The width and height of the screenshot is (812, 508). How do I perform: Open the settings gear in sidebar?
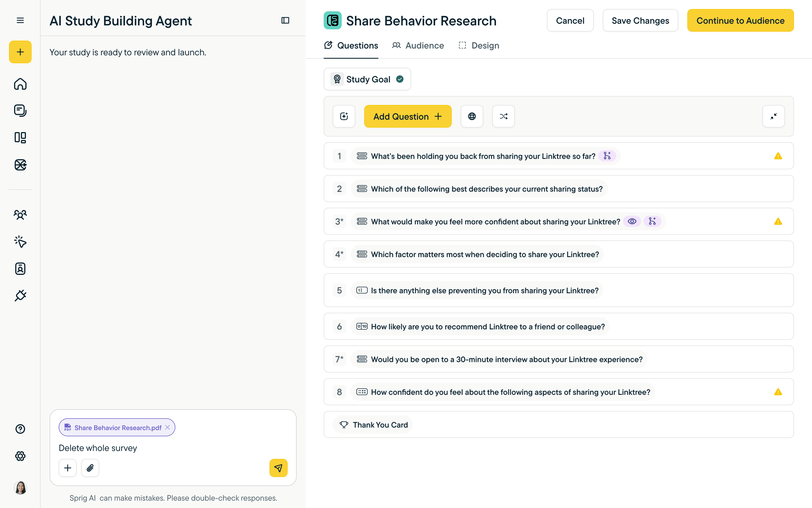(x=20, y=456)
